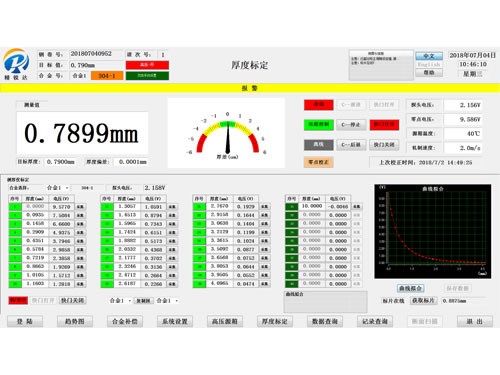Click the red button below the calibration table
Image resolution: width=500 pixels, height=375 pixels.
[18, 300]
